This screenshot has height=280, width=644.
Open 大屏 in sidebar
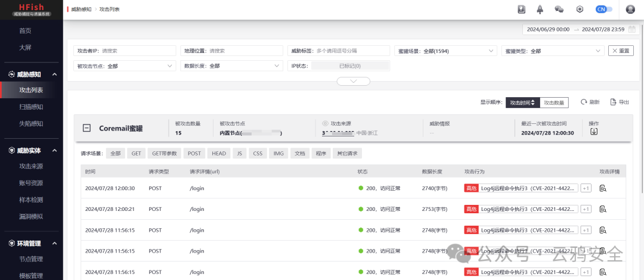pos(25,48)
